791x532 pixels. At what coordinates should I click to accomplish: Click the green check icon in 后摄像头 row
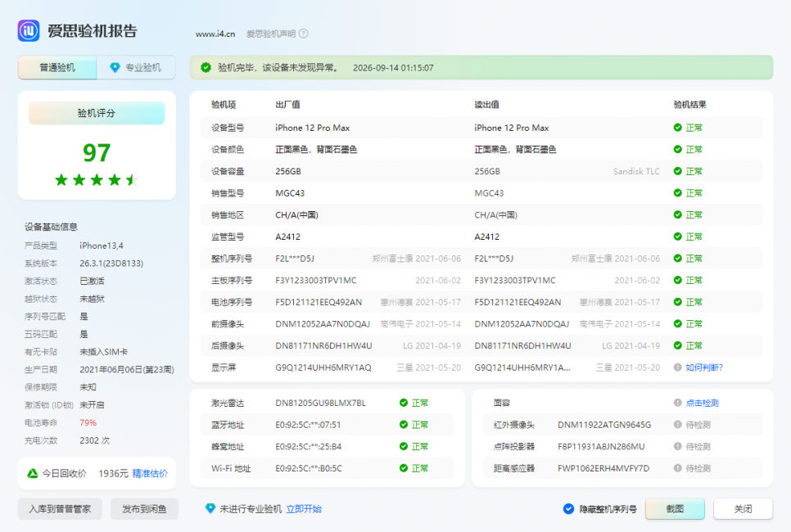pos(678,345)
